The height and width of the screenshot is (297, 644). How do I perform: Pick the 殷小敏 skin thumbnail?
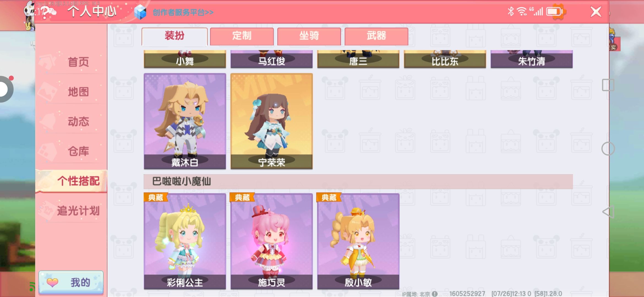[358, 241]
